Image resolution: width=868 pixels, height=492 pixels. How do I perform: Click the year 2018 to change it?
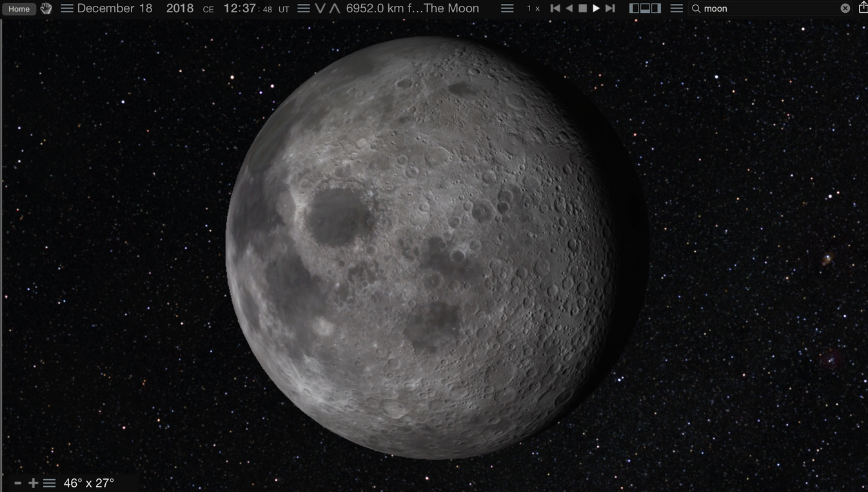coord(180,8)
